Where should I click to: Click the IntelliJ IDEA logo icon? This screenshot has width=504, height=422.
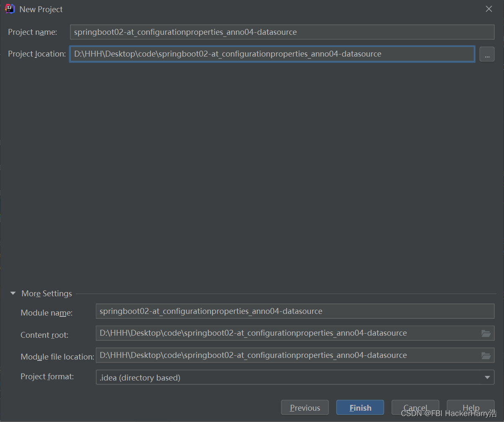pos(10,9)
